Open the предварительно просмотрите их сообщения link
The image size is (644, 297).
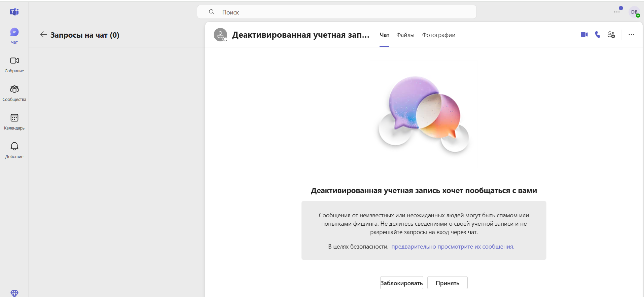click(453, 247)
